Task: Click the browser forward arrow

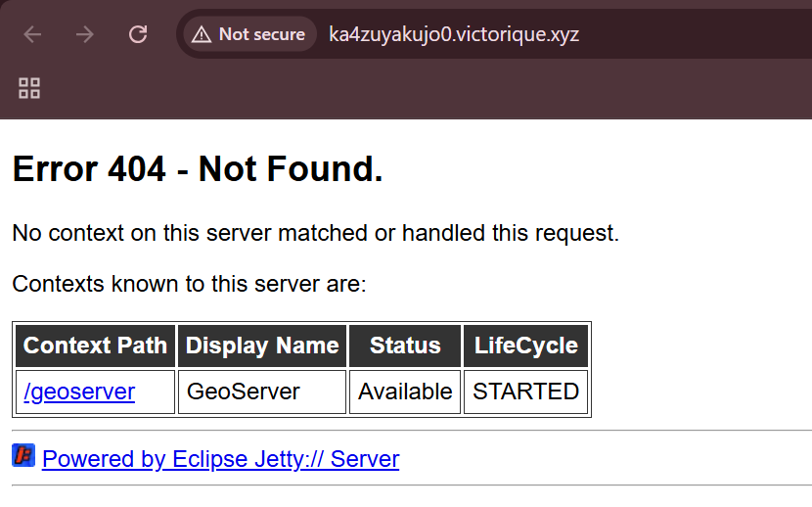Action: tap(85, 34)
